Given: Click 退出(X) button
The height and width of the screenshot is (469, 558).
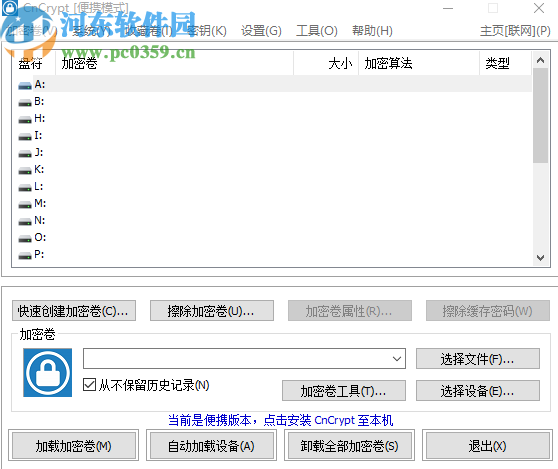Looking at the screenshot, I should (x=487, y=446).
